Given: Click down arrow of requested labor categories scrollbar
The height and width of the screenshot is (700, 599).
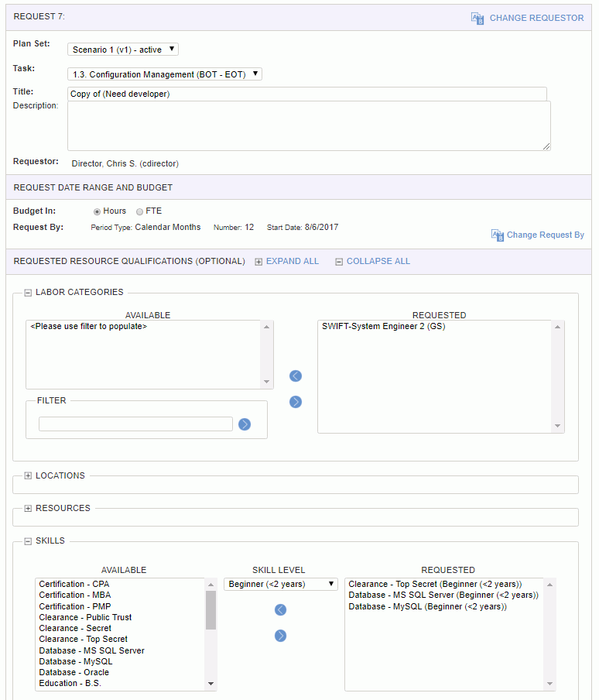Looking at the screenshot, I should pos(557,426).
